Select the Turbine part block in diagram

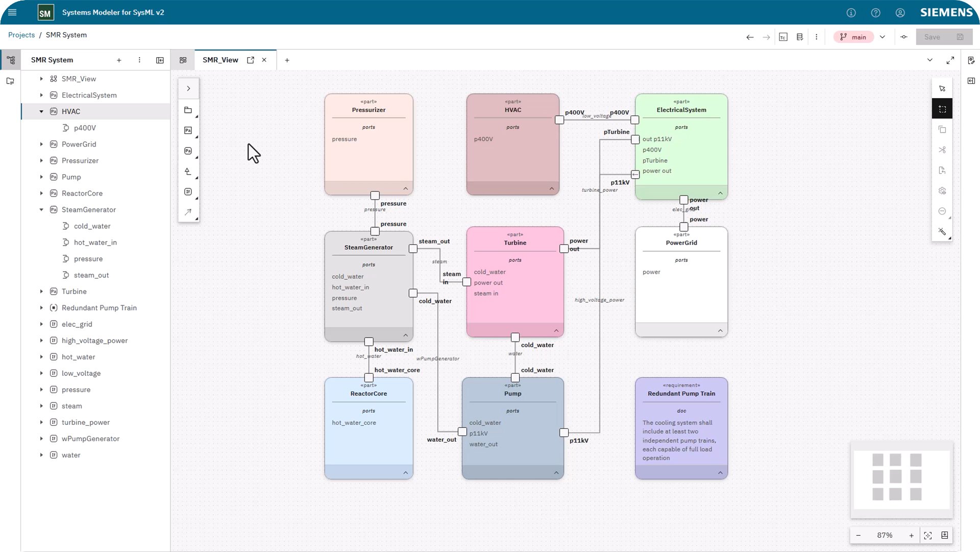[x=515, y=282]
